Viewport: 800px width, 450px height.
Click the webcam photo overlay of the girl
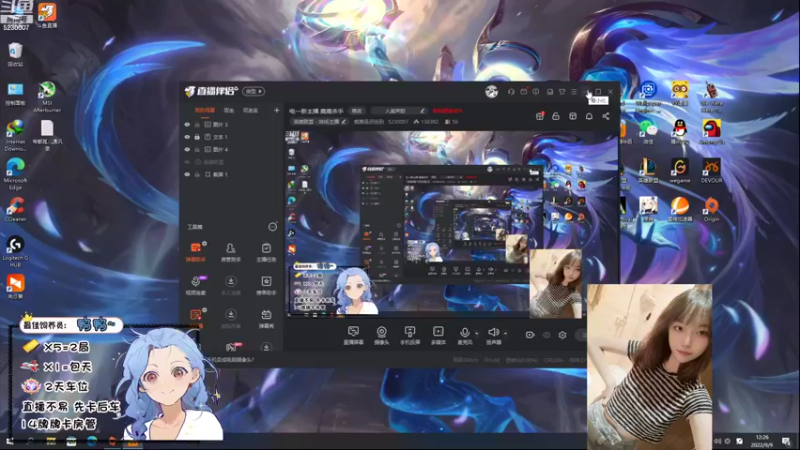pyautogui.click(x=649, y=366)
